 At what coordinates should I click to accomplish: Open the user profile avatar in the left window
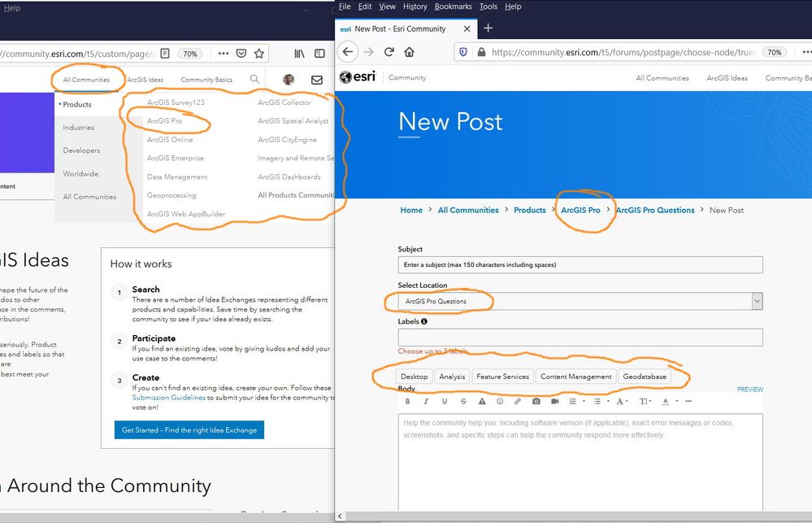[289, 80]
